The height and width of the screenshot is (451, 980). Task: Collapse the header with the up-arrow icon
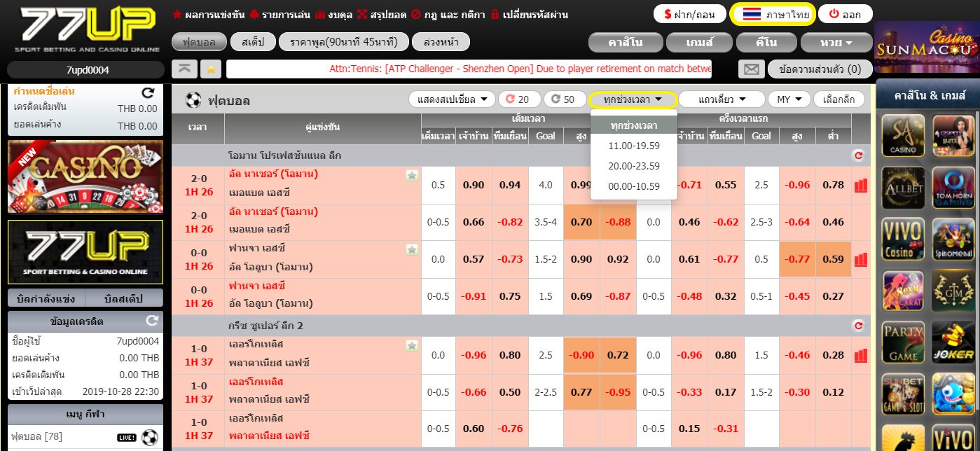[x=184, y=69]
